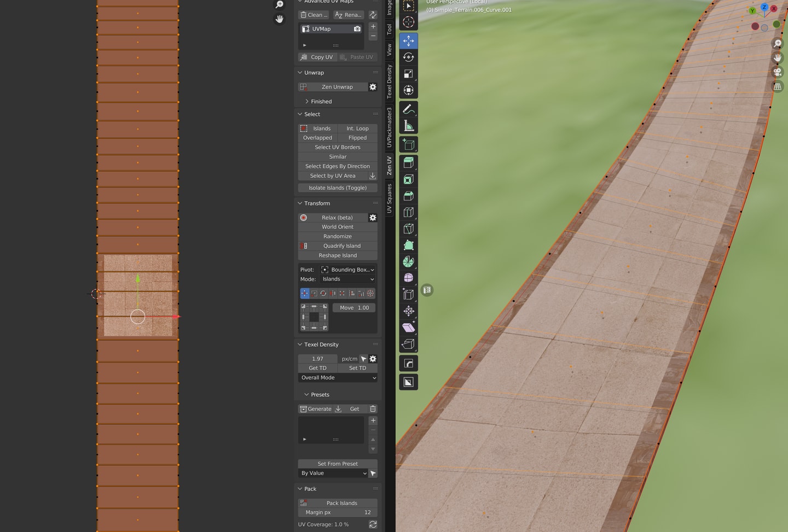
Task: Switch to the UV Squares sidebar tab
Action: point(390,198)
